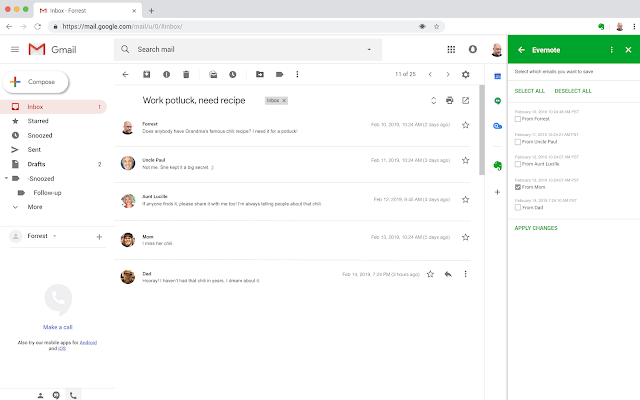The image size is (640, 400).
Task: Mark conversation as unread
Action: (x=213, y=74)
